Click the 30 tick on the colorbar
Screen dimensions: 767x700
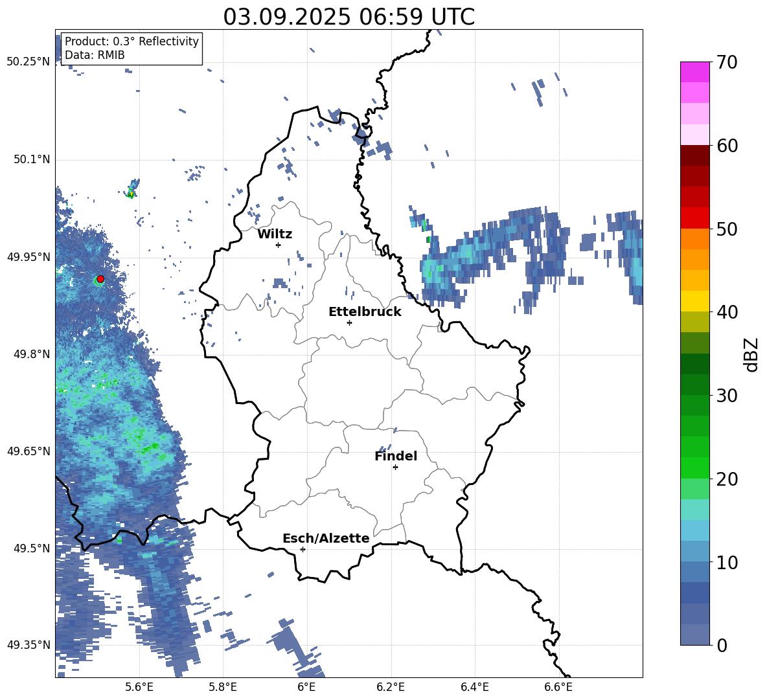(x=727, y=396)
